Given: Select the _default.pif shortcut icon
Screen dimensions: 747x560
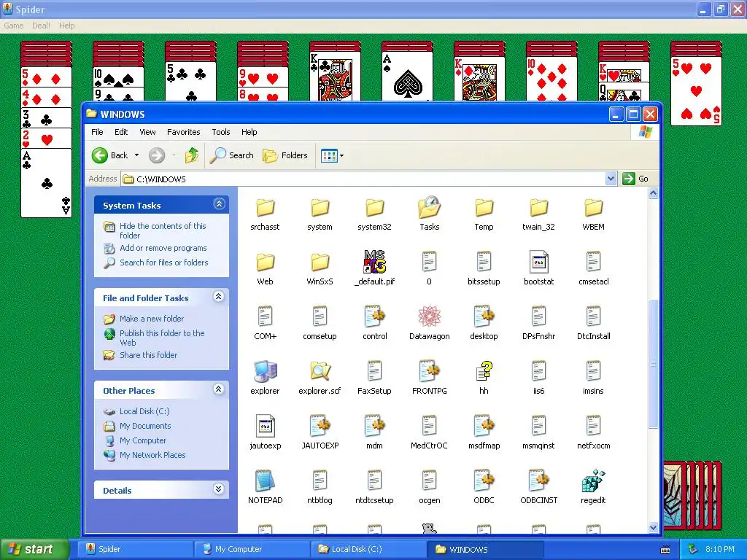Looking at the screenshot, I should 374,262.
